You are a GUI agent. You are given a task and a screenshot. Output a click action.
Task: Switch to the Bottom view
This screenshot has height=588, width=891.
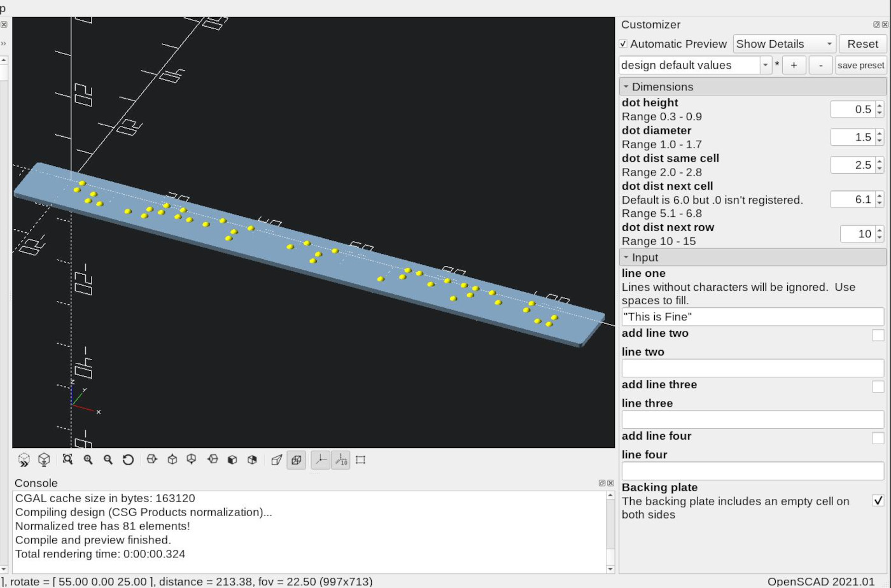[192, 459]
